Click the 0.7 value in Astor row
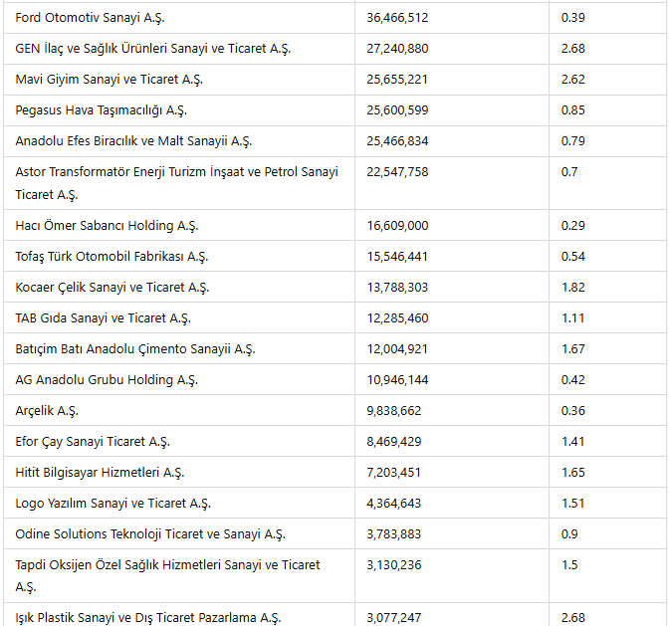 569,172
